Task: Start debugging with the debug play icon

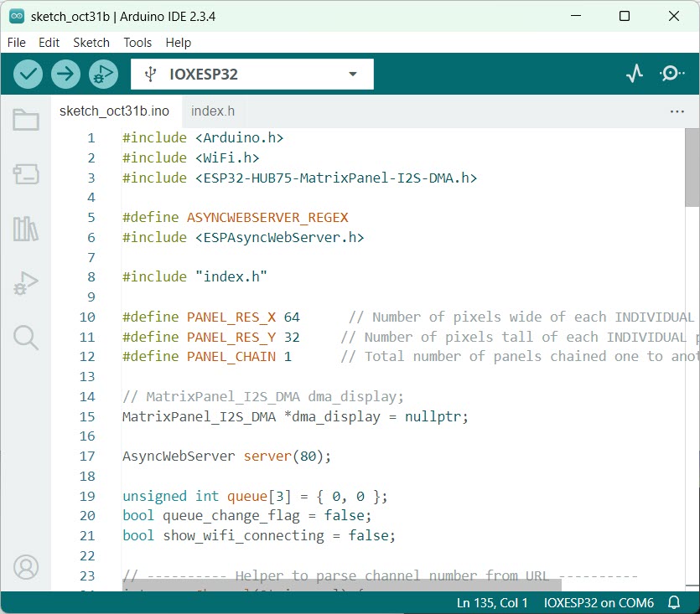Action: tap(103, 74)
